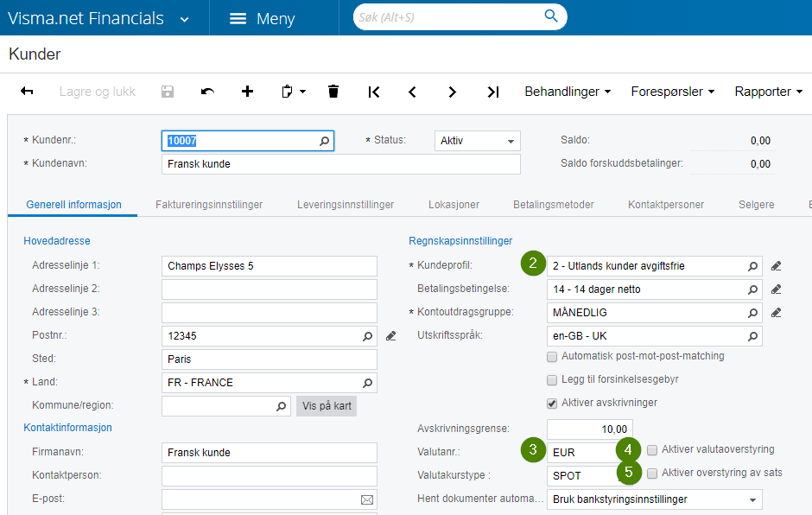This screenshot has width=812, height=515.
Task: Go to next customer record
Action: click(x=452, y=92)
